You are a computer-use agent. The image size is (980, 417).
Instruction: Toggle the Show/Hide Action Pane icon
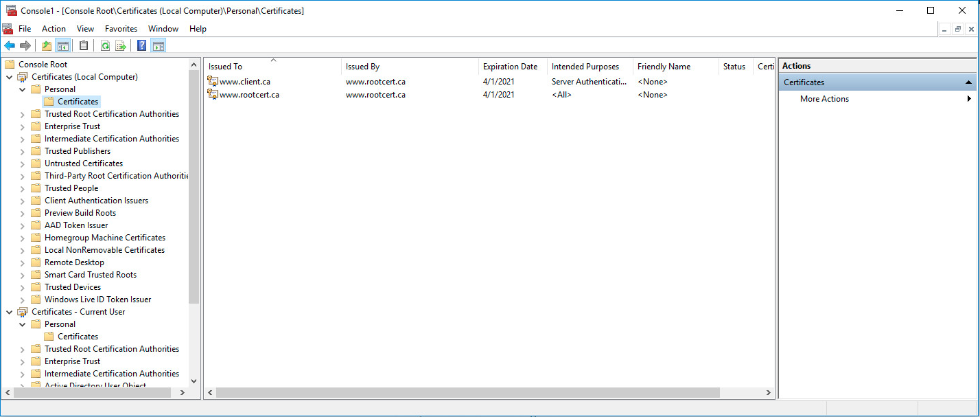pos(159,45)
